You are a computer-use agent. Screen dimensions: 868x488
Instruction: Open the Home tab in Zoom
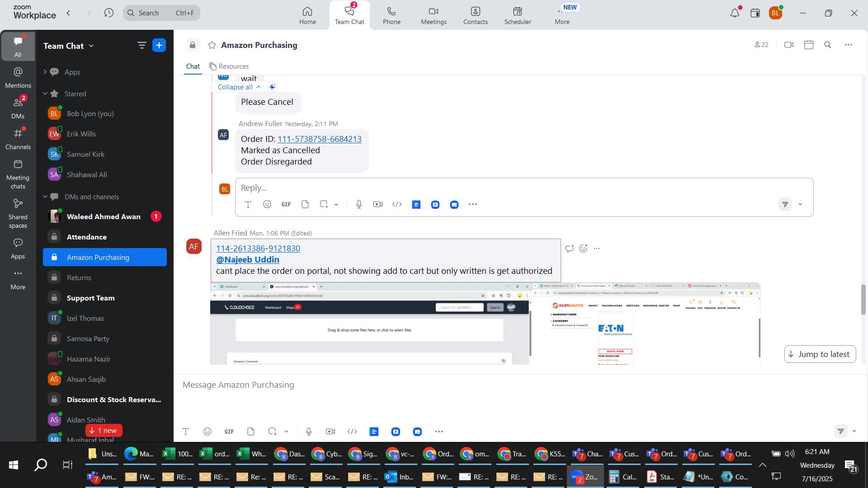[x=307, y=15]
